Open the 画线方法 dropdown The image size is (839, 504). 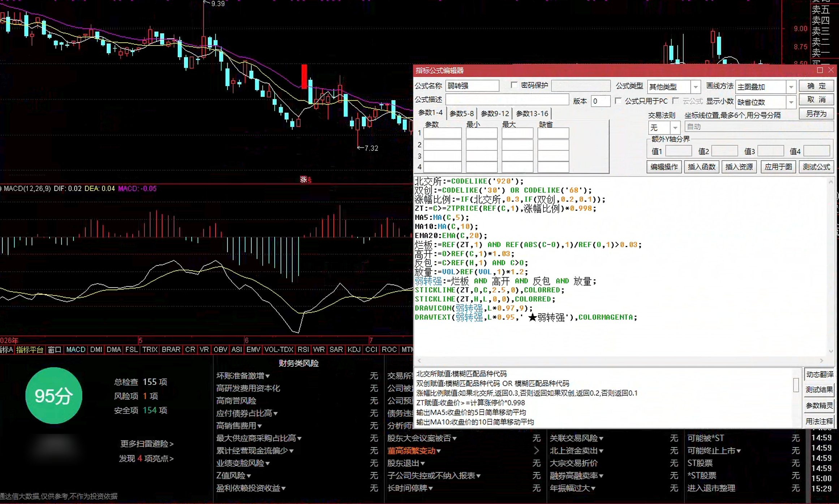click(791, 87)
